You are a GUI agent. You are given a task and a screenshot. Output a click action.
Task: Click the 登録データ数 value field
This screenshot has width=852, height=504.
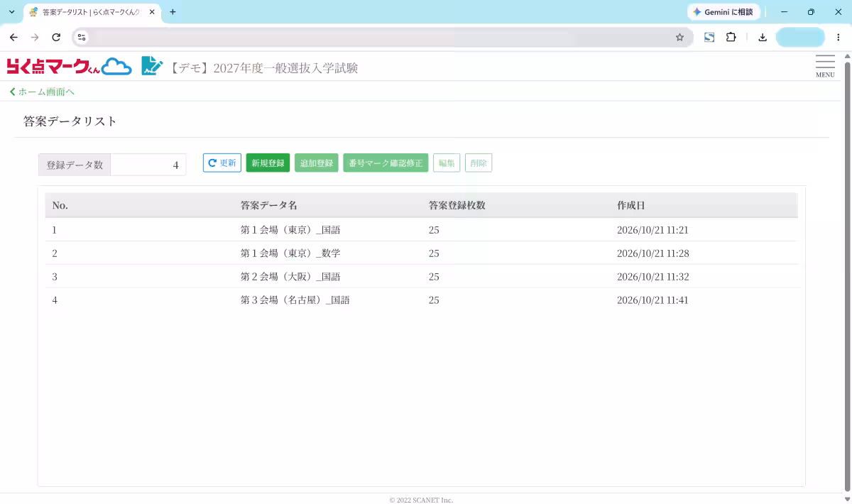148,165
